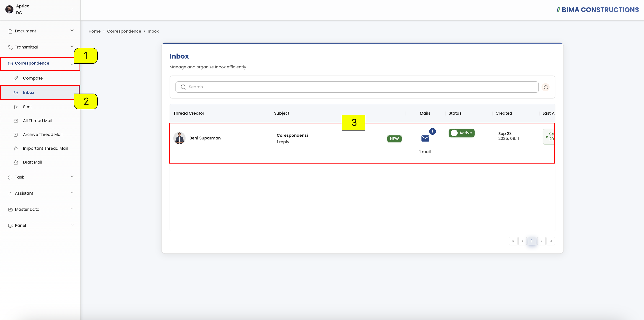Click the Draft Mail open-envelope icon
The width and height of the screenshot is (644, 320).
click(x=16, y=162)
